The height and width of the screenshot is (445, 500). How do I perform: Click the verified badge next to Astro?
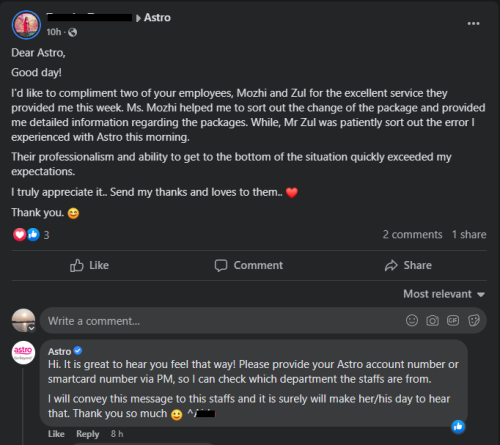pos(78,351)
